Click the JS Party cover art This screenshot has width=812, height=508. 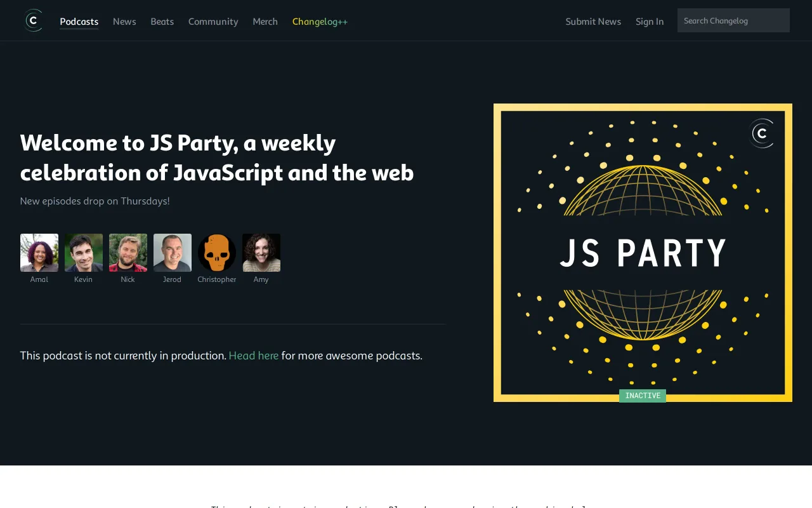pos(643,253)
